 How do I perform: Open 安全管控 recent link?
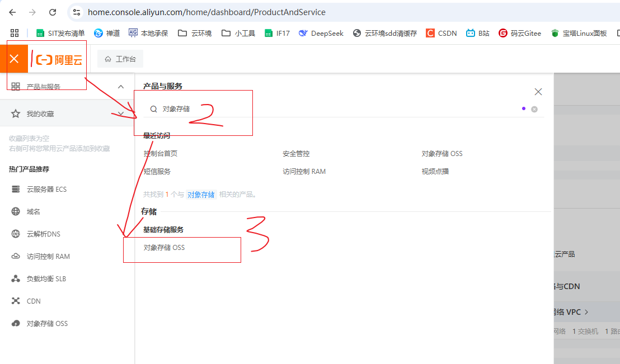296,154
